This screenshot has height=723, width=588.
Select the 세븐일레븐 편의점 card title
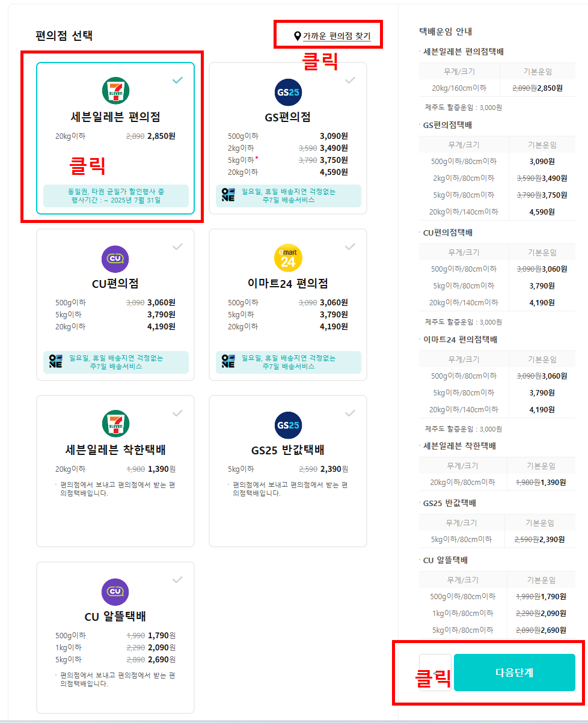coord(115,117)
